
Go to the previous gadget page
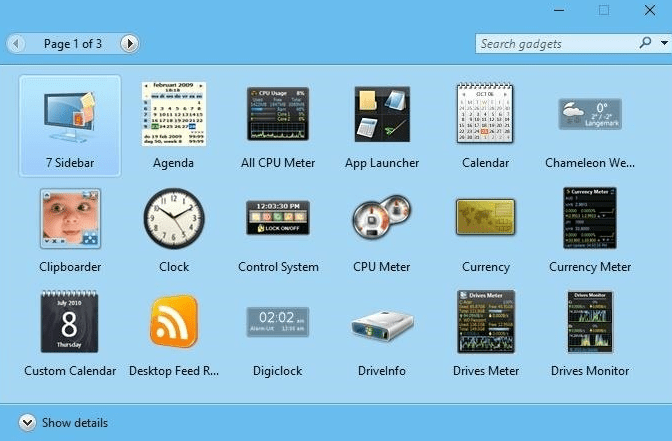click(16, 44)
